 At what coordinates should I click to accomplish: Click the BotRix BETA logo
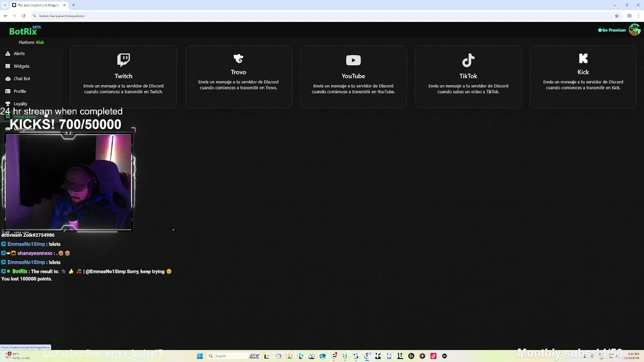click(25, 31)
